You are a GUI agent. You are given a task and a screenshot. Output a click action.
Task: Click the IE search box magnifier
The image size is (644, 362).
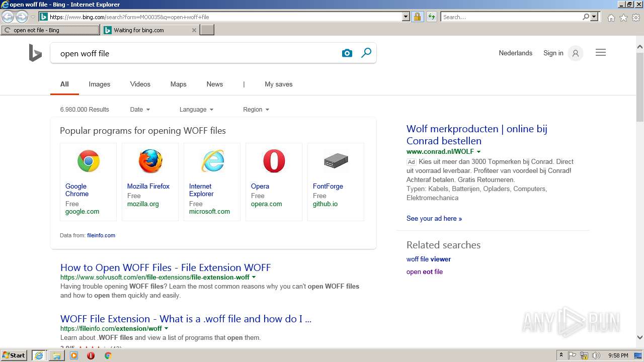coord(586,17)
